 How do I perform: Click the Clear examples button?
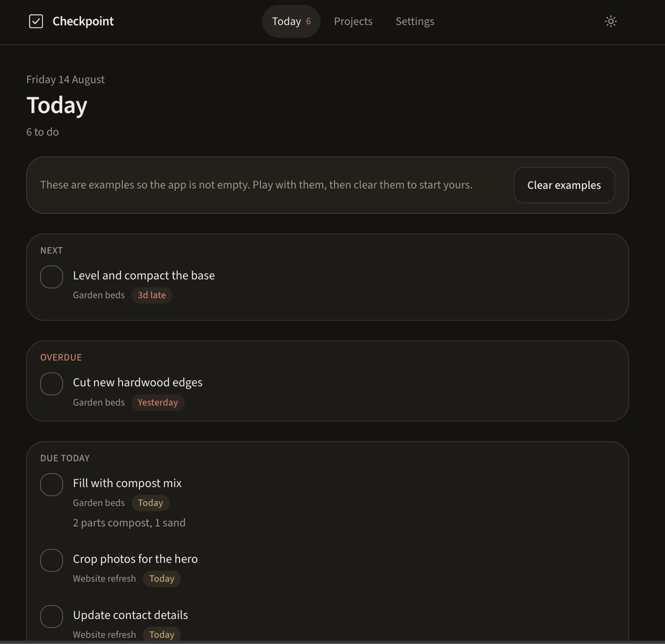564,185
